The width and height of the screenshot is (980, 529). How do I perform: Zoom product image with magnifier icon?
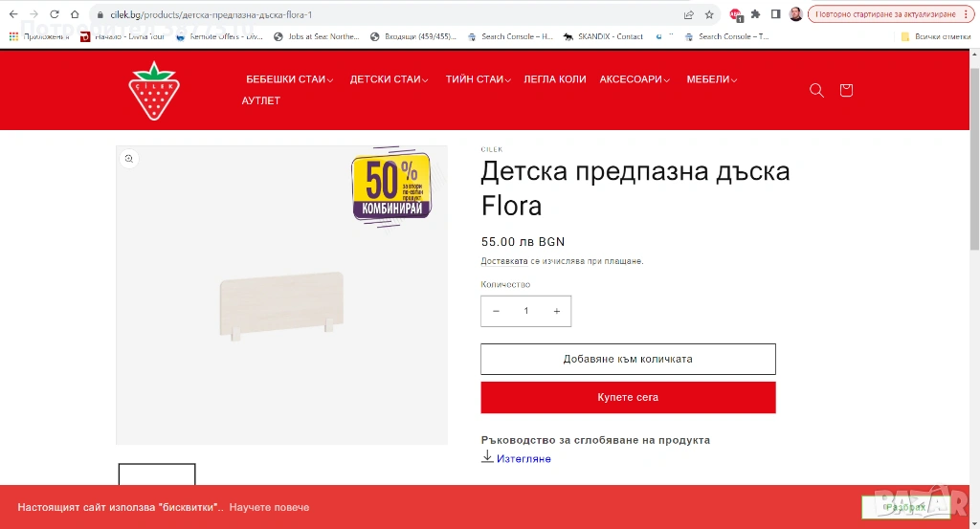(129, 159)
